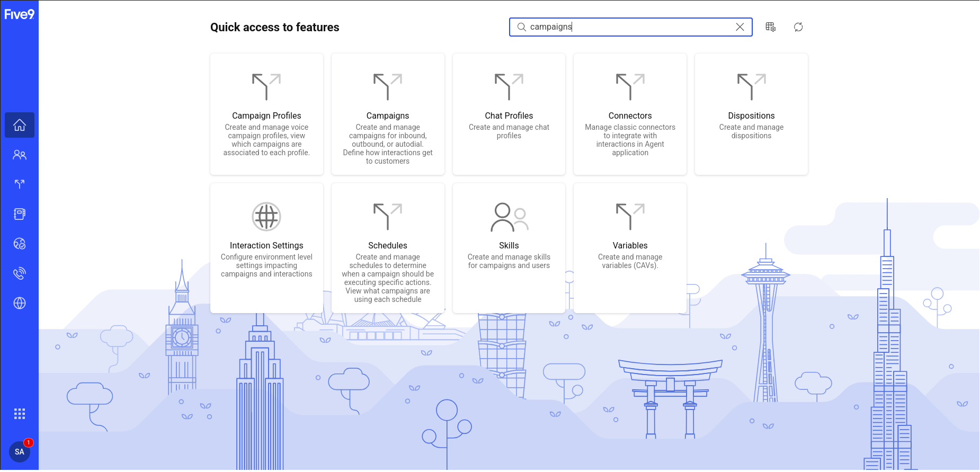This screenshot has width=980, height=472.
Task: Open the Connectors feature card
Action: [x=630, y=114]
